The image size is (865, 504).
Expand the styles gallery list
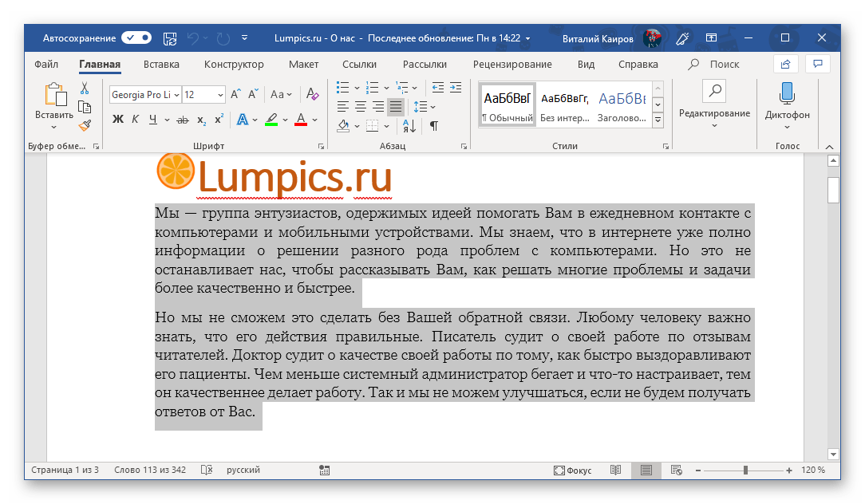click(x=658, y=120)
